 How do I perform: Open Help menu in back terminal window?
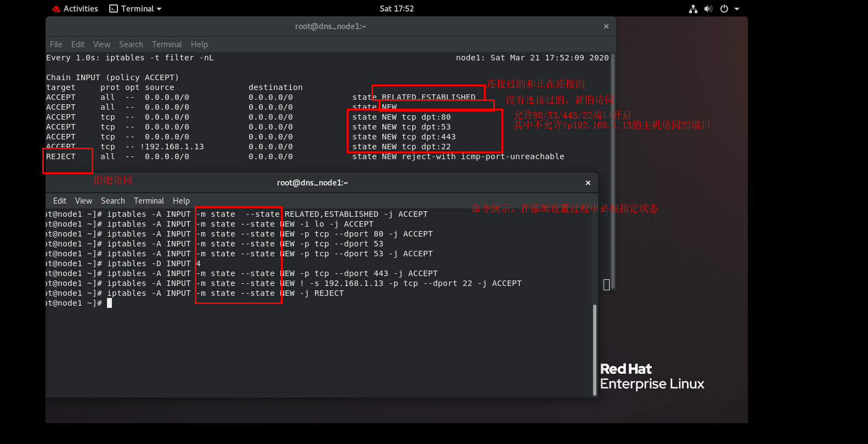[x=199, y=44]
